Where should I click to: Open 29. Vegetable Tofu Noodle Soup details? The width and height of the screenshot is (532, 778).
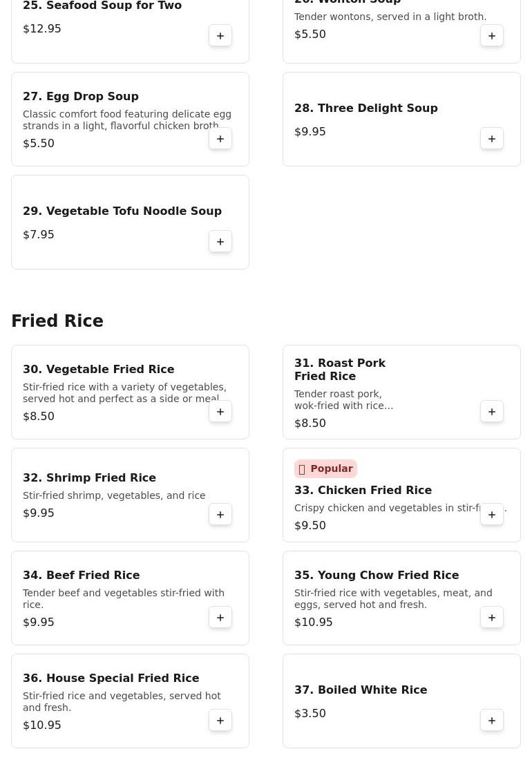(122, 211)
